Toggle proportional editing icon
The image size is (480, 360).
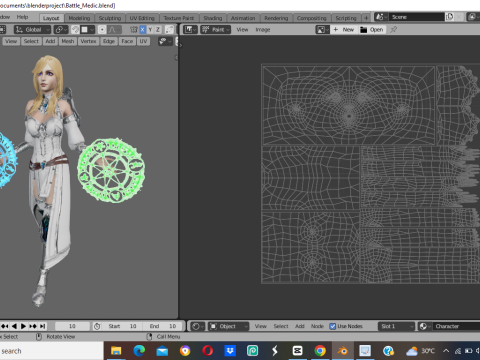pyautogui.click(x=102, y=30)
